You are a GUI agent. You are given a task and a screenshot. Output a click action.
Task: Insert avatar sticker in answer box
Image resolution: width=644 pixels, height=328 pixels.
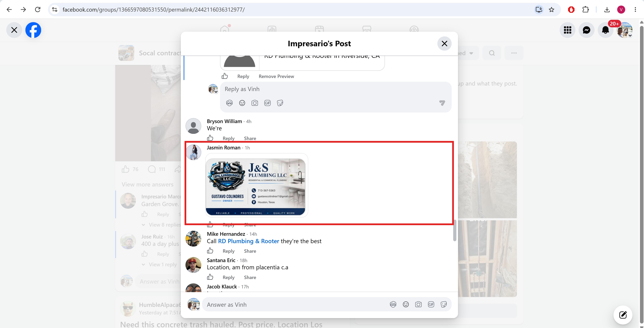[x=393, y=305]
